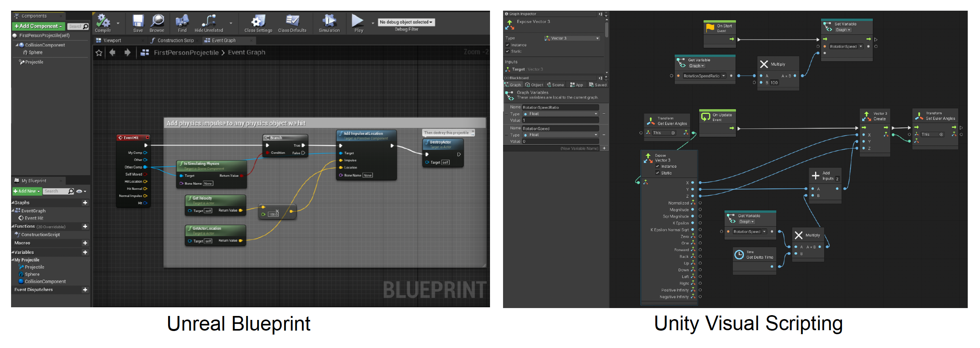
Task: Open Browse with the magnifier icon
Action: pos(157,21)
